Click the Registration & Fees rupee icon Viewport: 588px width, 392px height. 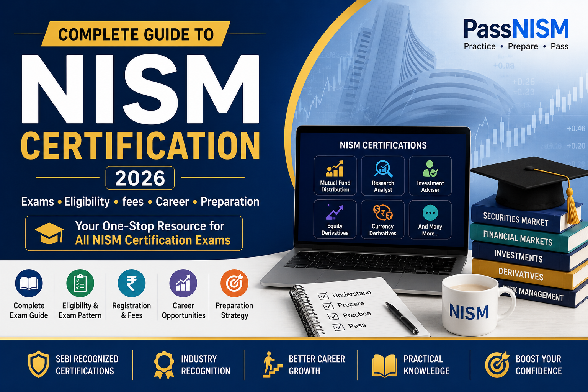tap(131, 283)
